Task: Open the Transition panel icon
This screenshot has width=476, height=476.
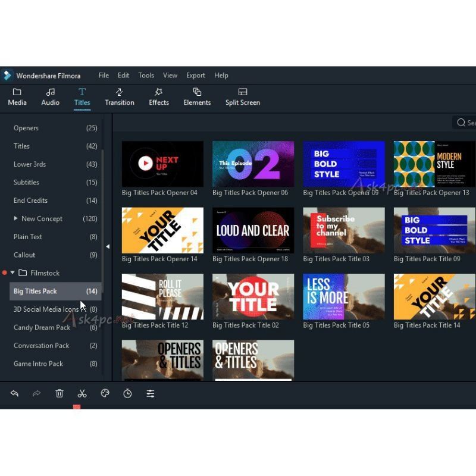Action: (119, 92)
